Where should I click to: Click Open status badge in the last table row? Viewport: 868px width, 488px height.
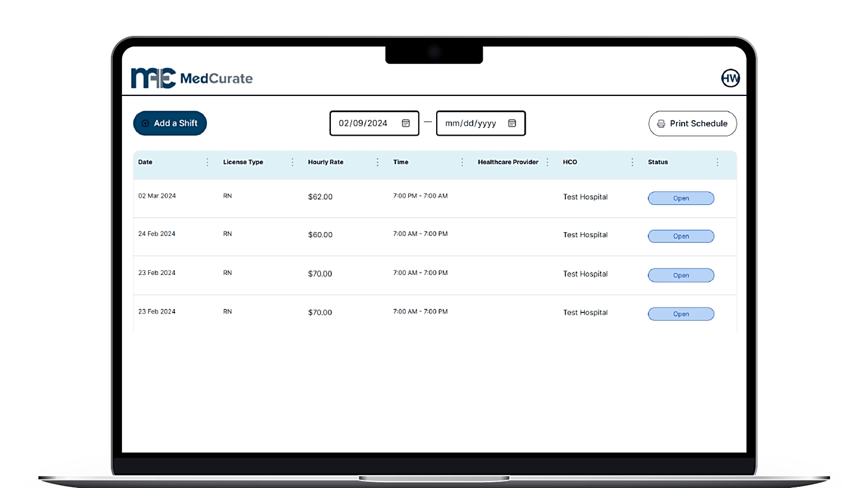point(681,314)
